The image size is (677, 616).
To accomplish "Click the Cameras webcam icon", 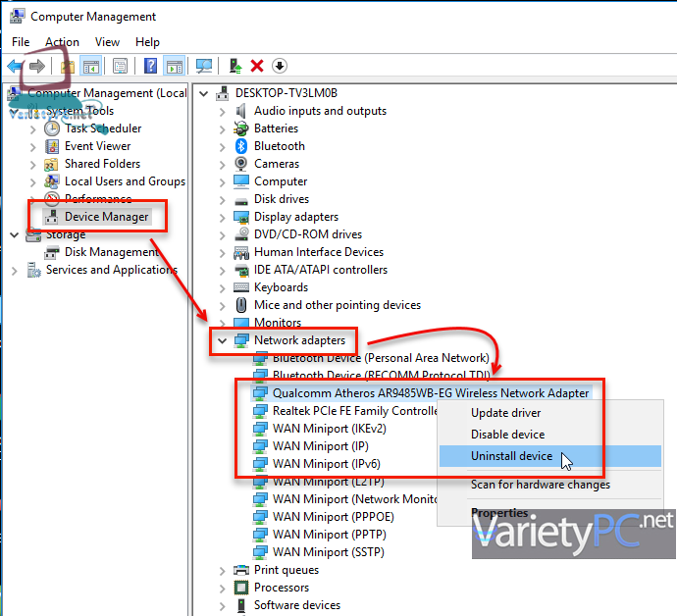I will tap(241, 164).
